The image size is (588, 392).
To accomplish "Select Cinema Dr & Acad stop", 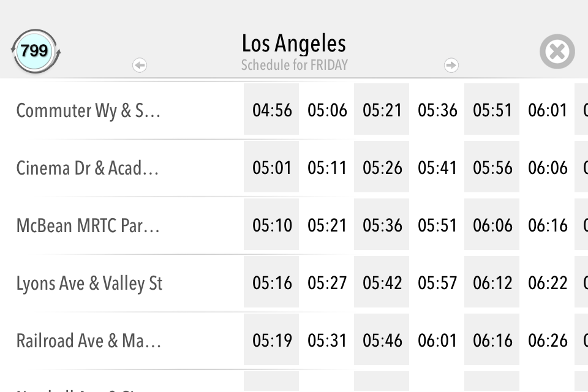I will point(88,168).
